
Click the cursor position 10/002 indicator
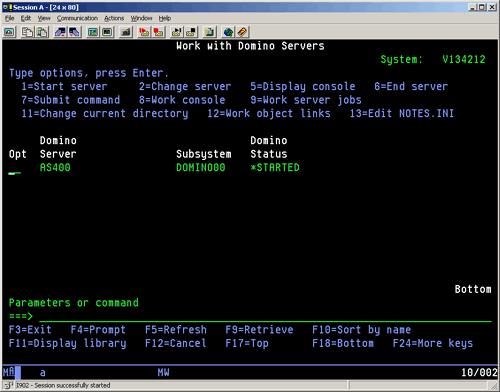tap(479, 372)
